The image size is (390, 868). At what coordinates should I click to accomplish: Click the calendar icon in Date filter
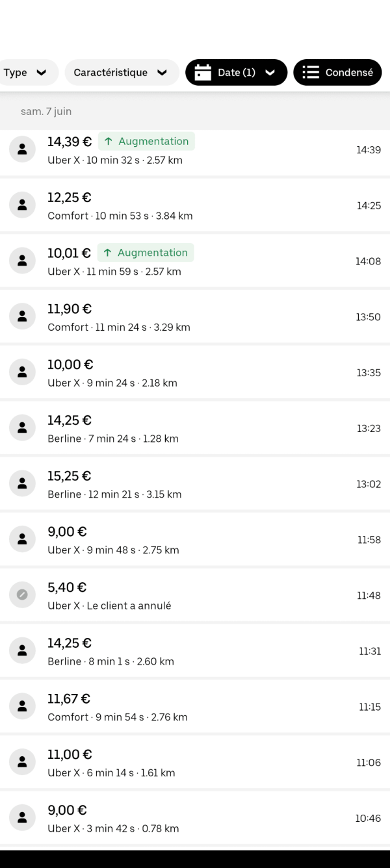click(203, 72)
